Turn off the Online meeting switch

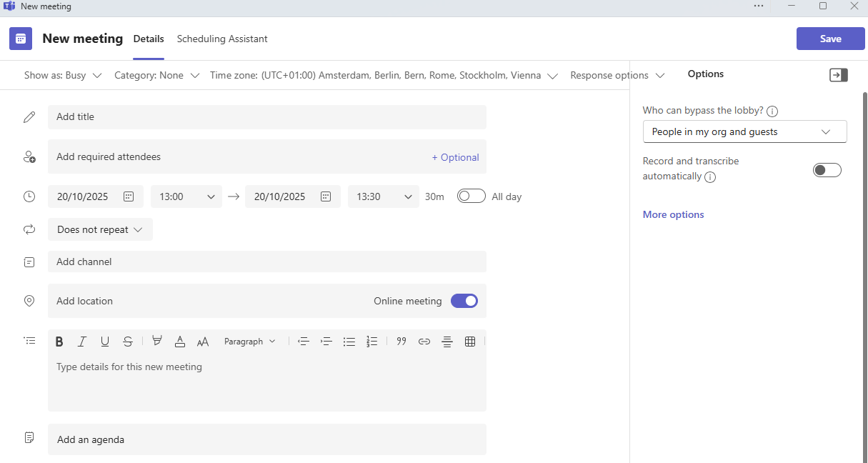[x=464, y=301]
